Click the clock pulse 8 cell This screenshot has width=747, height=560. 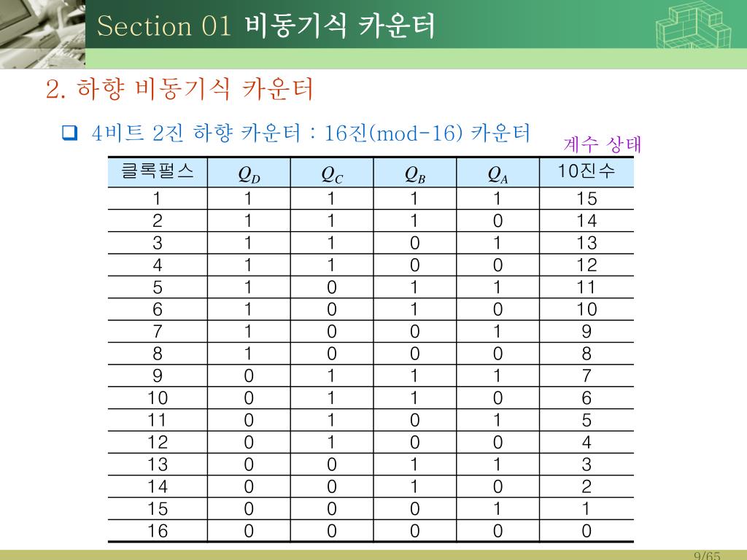point(158,354)
